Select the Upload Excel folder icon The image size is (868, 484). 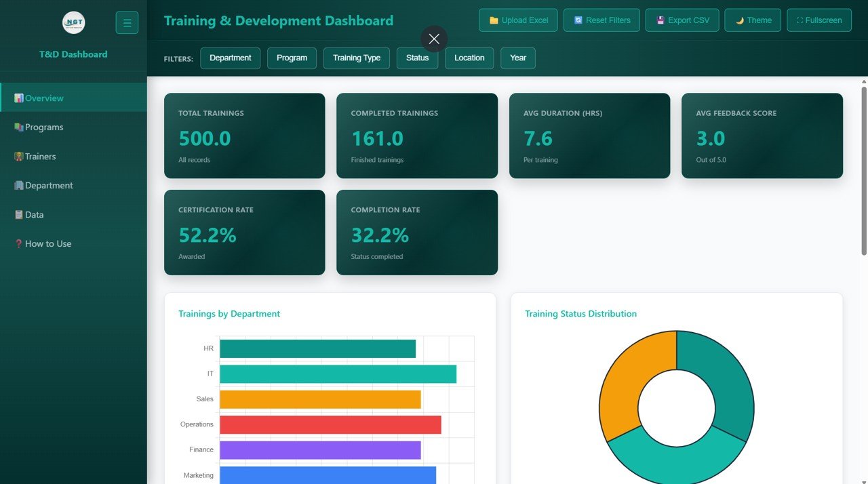[494, 20]
